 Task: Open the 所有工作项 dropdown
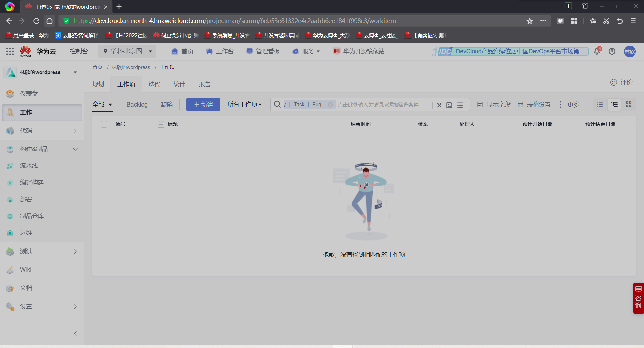pos(244,105)
